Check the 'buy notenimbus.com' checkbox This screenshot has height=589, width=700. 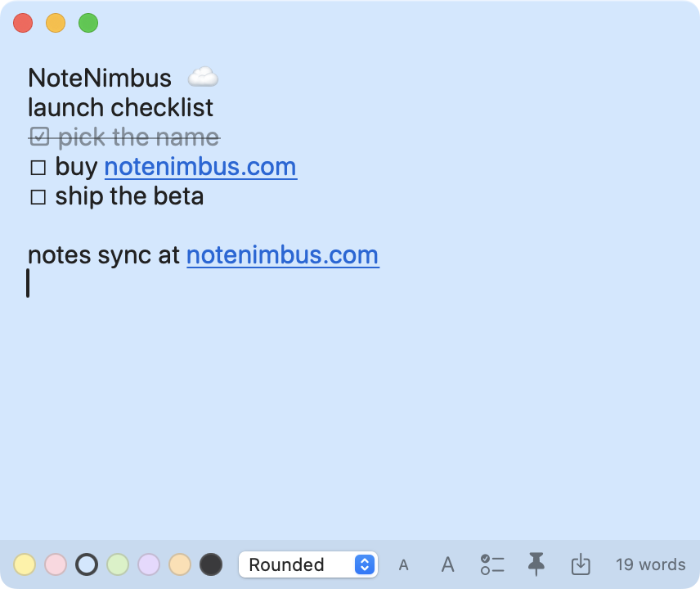38,168
